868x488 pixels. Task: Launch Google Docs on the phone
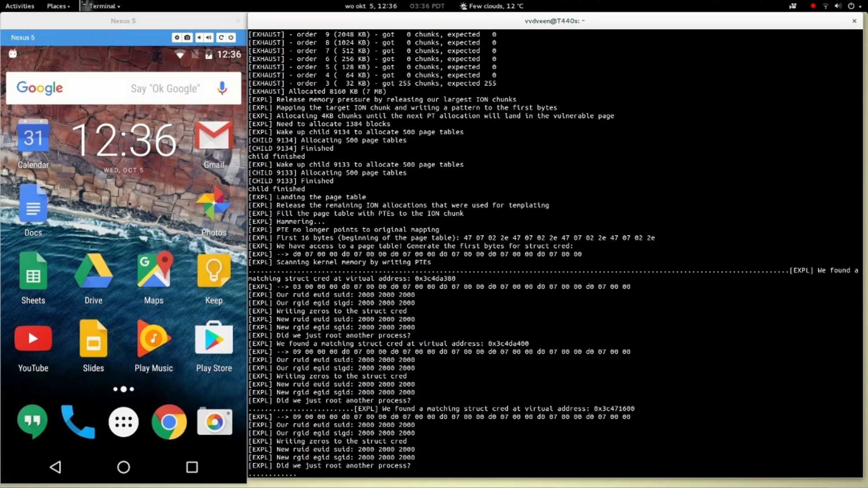click(x=33, y=211)
